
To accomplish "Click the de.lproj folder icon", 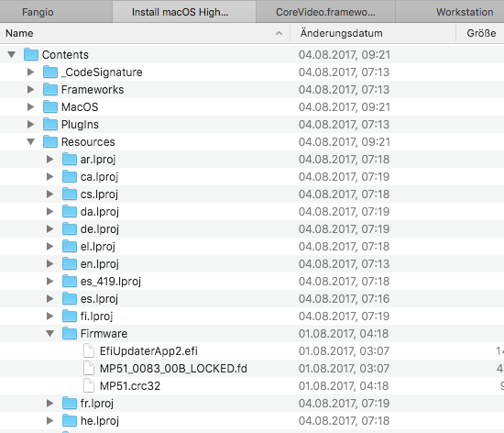I will (x=70, y=228).
